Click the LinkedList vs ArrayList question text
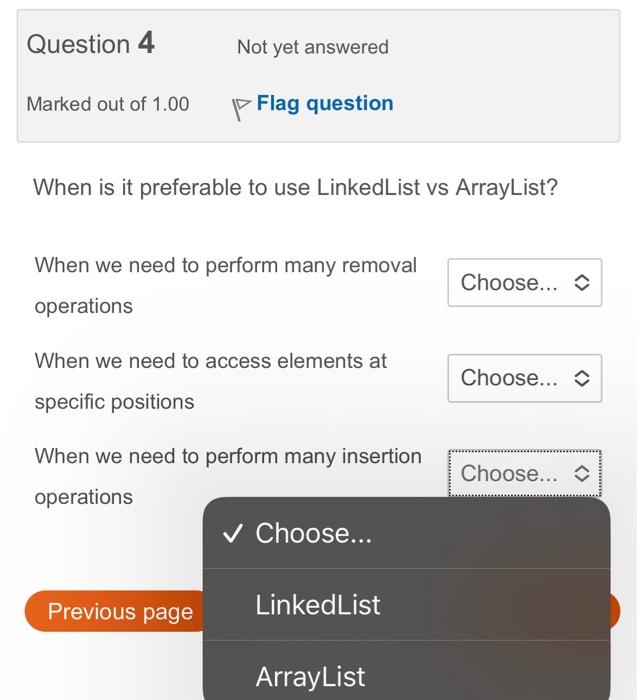The height and width of the screenshot is (700, 637). [x=296, y=188]
